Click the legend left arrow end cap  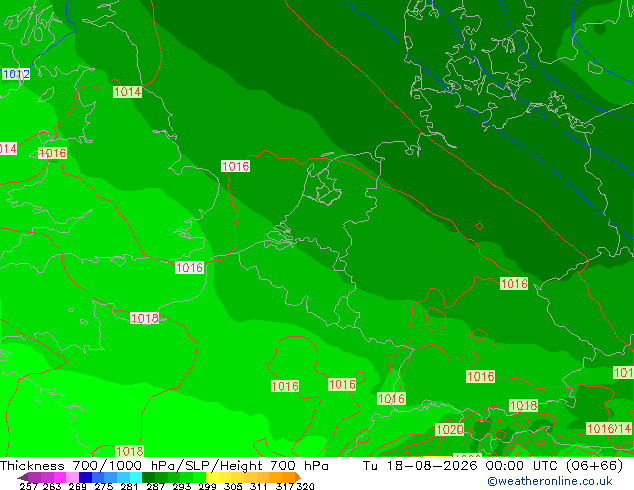click(x=23, y=477)
